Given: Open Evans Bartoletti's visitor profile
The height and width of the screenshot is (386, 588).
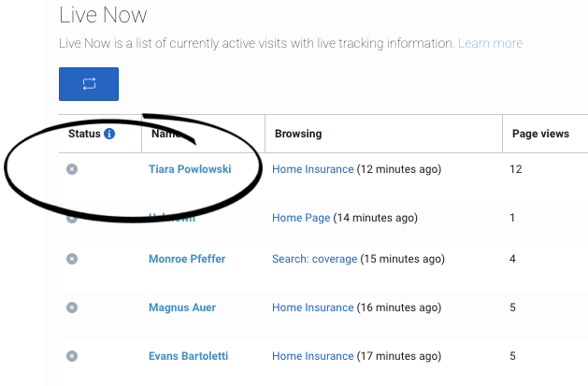Looking at the screenshot, I should (188, 356).
